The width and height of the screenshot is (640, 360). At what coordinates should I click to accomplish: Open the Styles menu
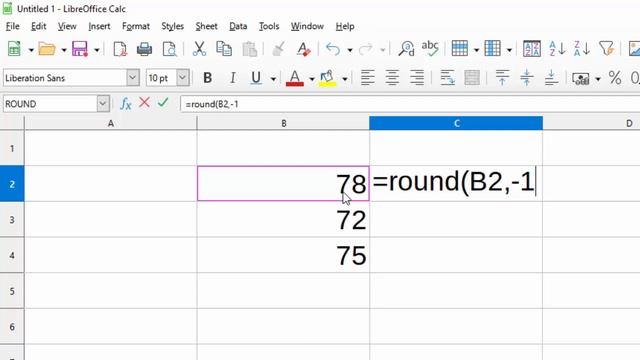pos(173,26)
